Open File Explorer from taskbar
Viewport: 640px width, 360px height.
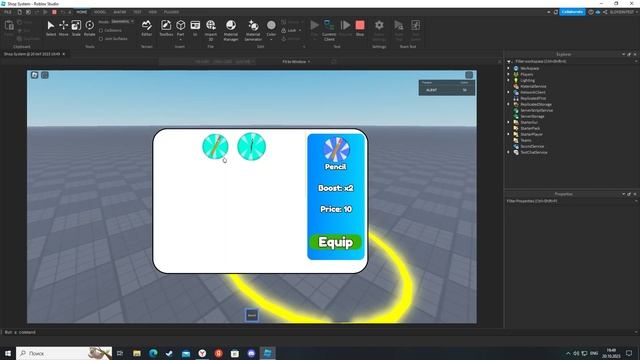click(137, 353)
